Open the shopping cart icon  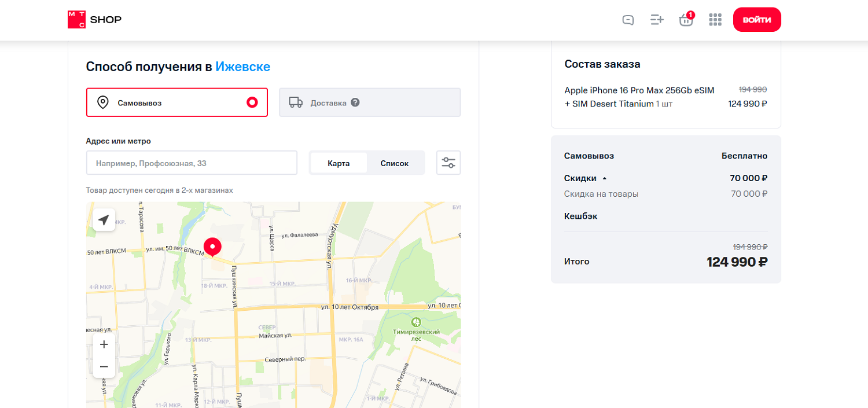(686, 20)
